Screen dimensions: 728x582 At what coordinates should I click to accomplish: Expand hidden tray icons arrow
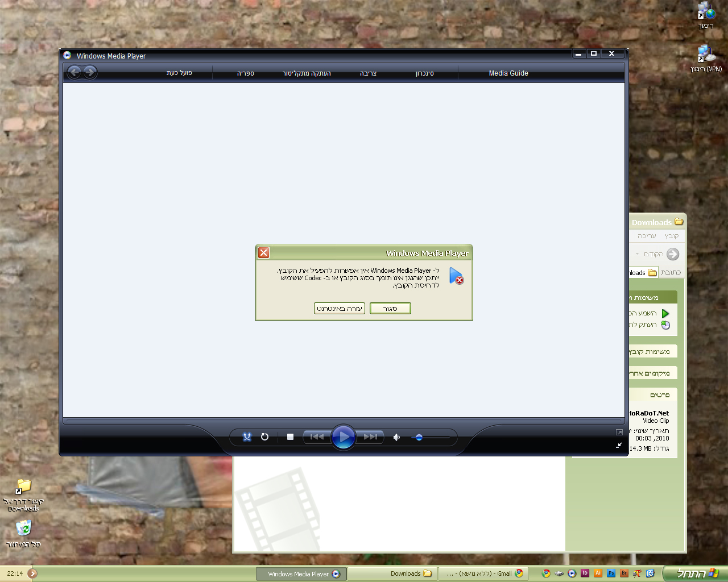(x=32, y=573)
